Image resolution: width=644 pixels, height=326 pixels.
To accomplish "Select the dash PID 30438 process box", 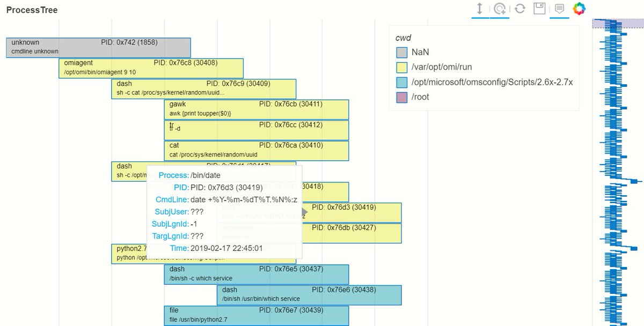I will pyautogui.click(x=309, y=294).
